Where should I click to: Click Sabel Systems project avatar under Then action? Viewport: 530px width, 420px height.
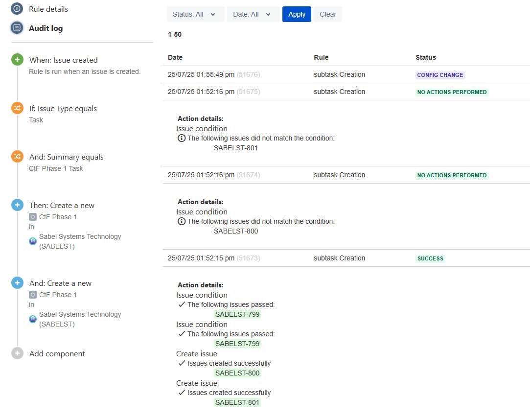point(32,241)
